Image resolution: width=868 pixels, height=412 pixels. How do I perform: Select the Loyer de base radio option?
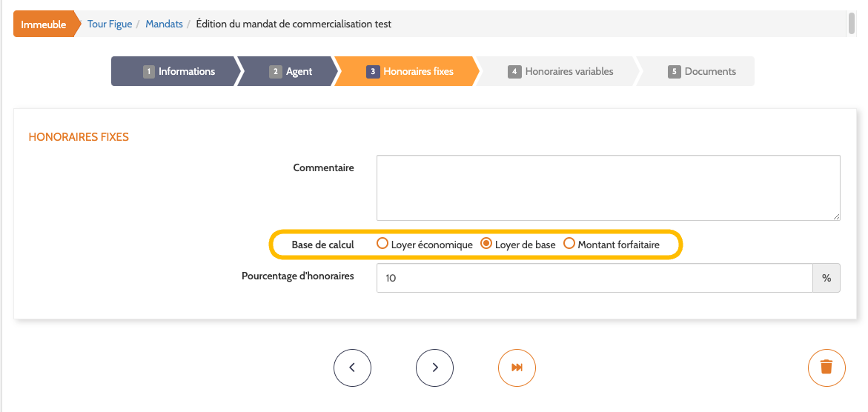click(x=487, y=243)
